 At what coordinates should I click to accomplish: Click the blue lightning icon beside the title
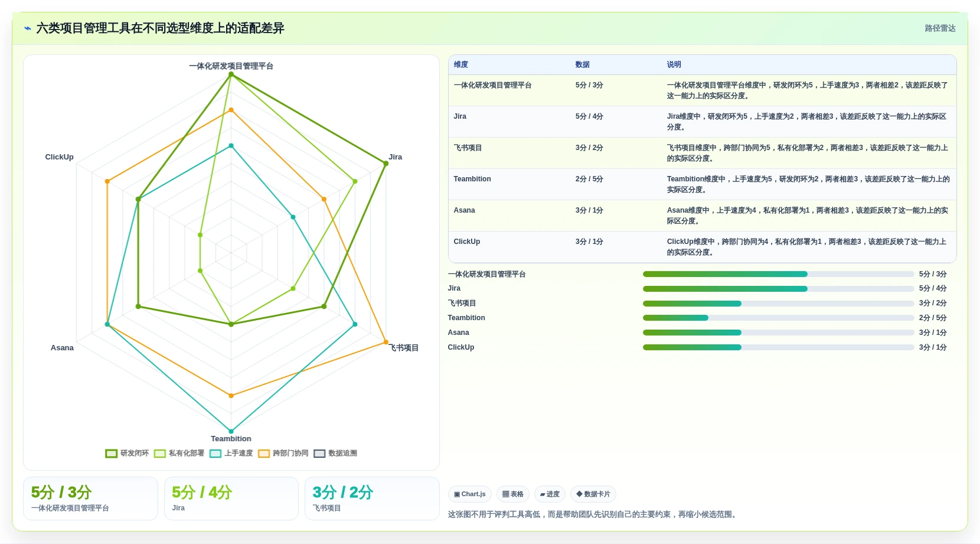coord(27,28)
